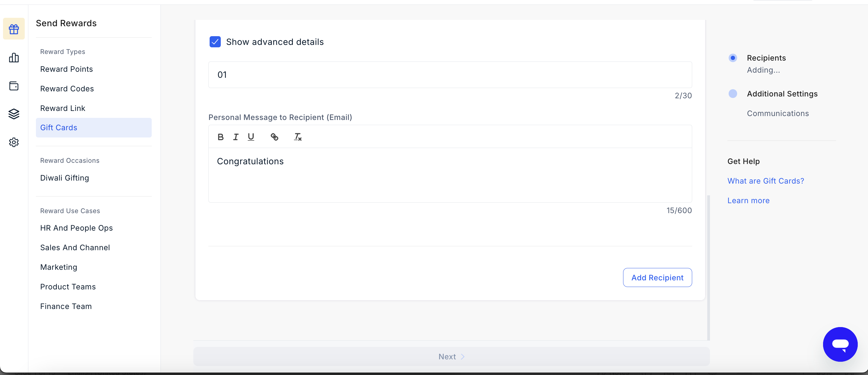
Task: Click the 15/600 character counter
Action: click(x=679, y=211)
